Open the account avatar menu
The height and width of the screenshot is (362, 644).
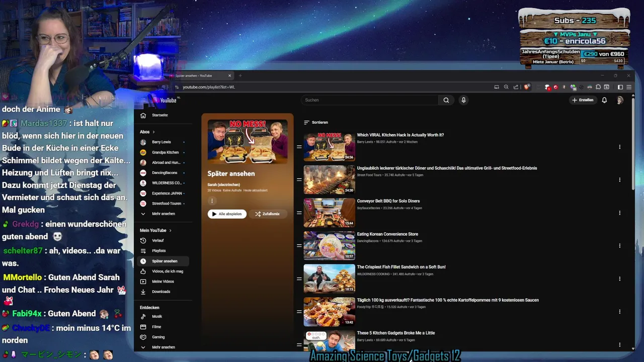(620, 100)
